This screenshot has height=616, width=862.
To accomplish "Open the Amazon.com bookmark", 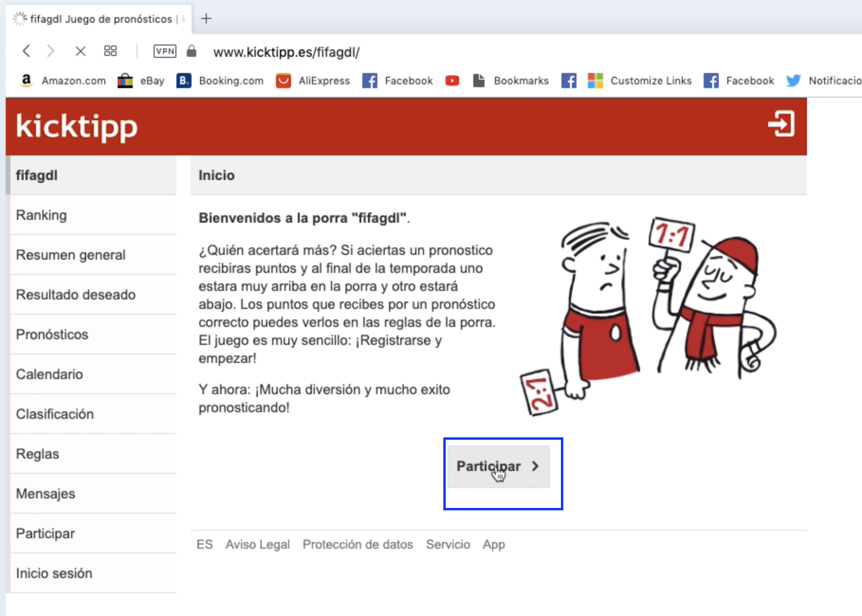I will coord(64,81).
